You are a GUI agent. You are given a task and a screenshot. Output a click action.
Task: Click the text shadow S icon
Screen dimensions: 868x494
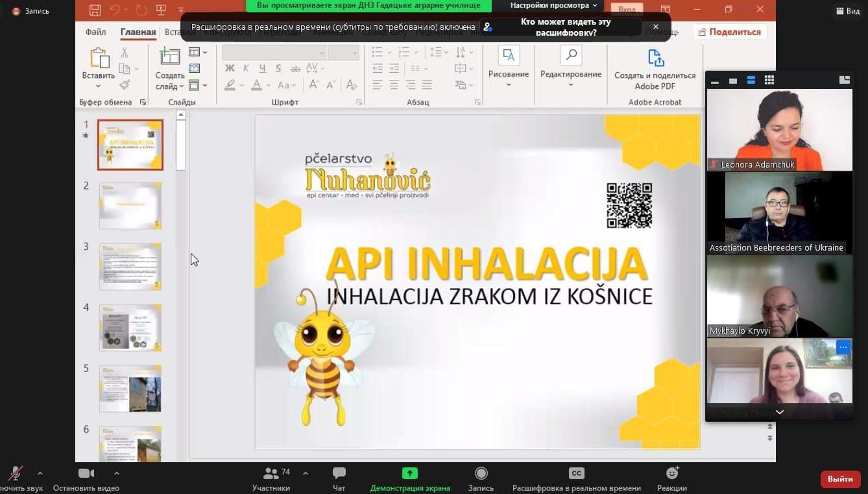278,68
